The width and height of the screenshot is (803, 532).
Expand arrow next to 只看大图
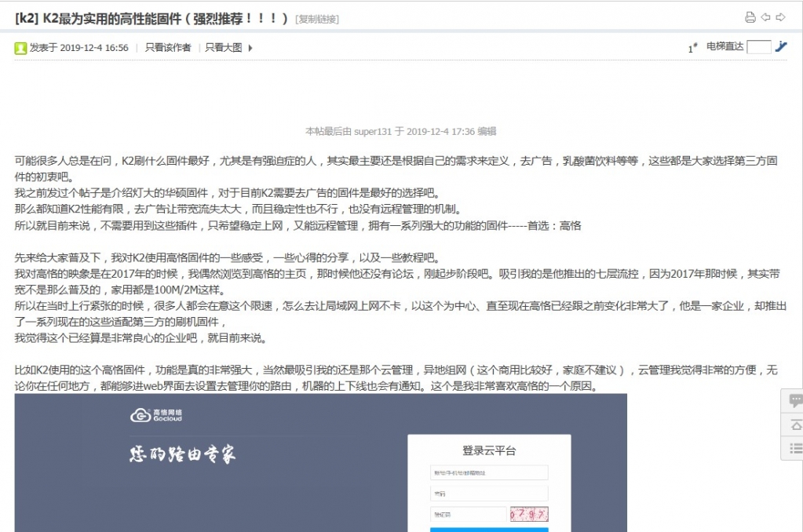[x=250, y=48]
